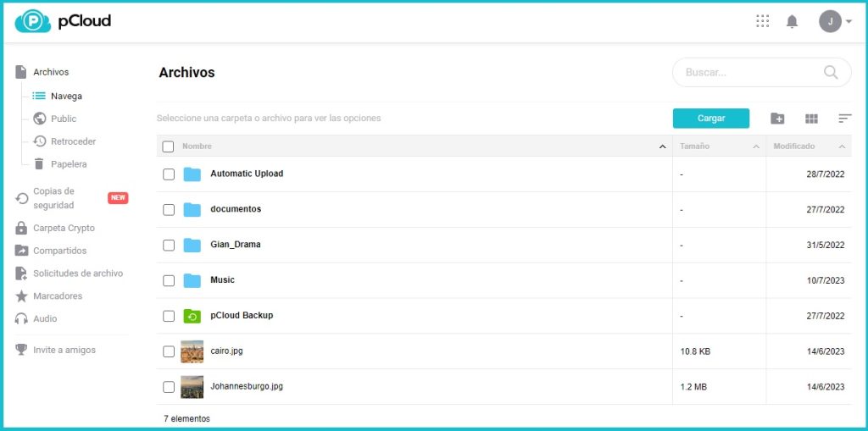
Task: Open the notifications bell
Action: pyautogui.click(x=793, y=21)
